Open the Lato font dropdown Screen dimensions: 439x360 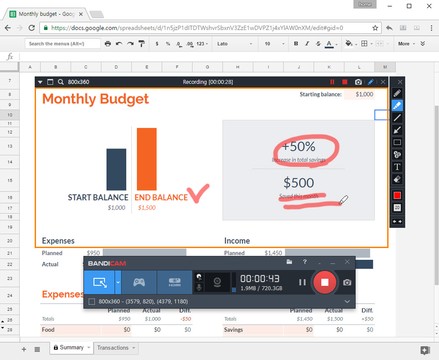235,44
